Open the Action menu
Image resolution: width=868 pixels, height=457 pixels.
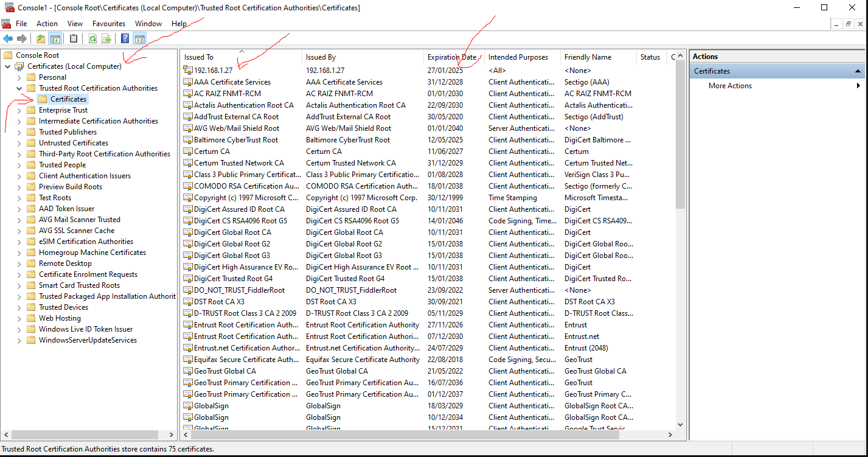[47, 24]
